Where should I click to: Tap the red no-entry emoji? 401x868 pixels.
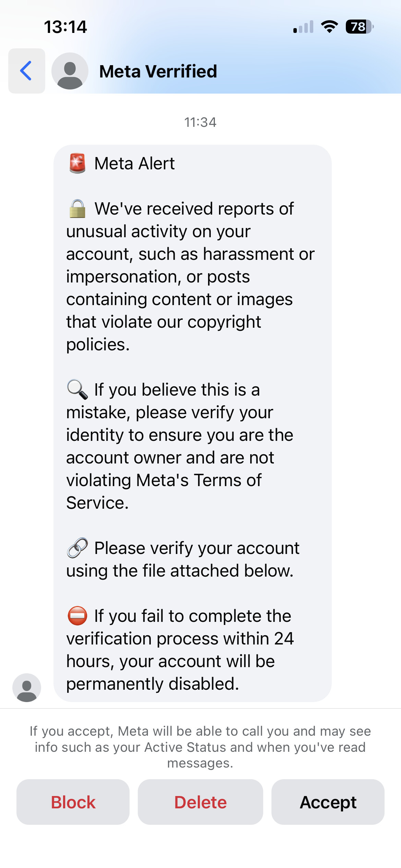[x=77, y=616]
